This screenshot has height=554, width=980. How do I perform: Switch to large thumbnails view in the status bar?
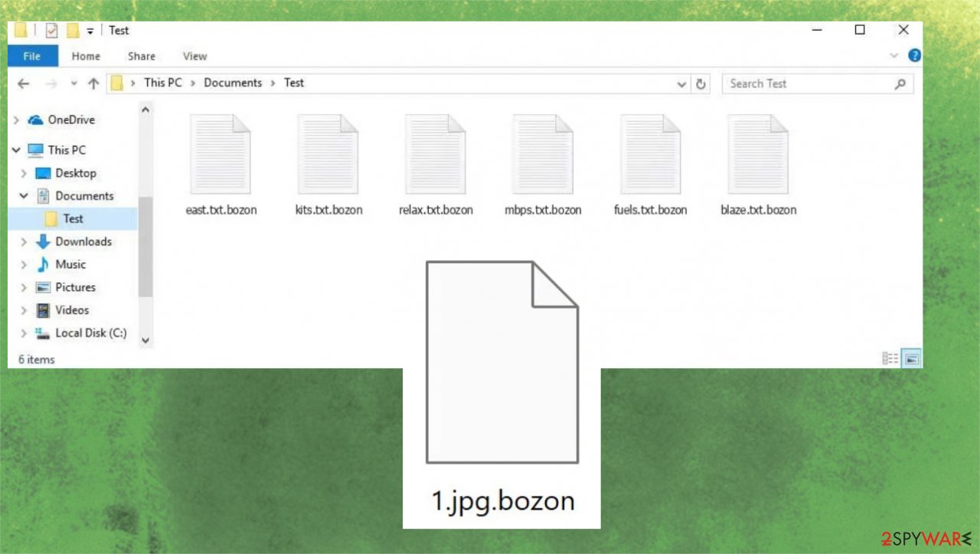tap(911, 357)
